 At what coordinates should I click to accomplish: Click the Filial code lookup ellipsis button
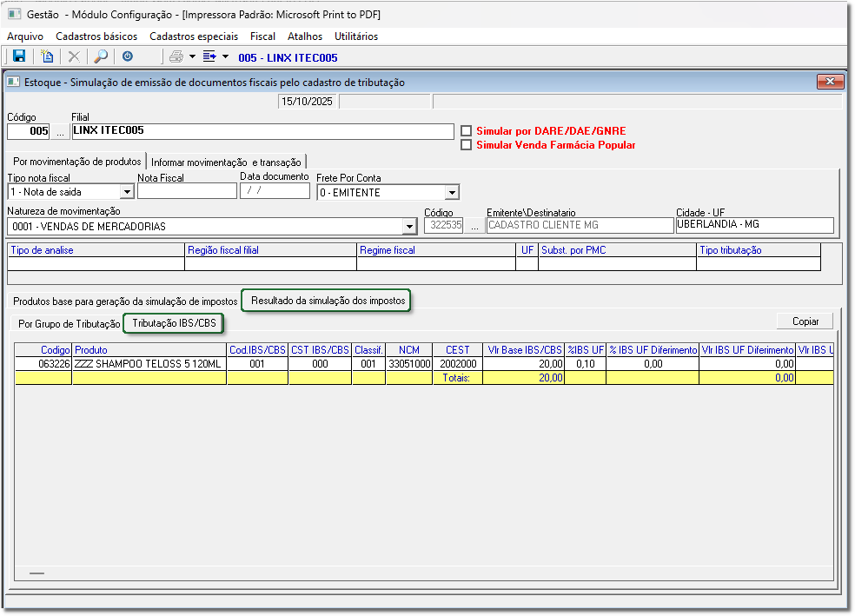pyautogui.click(x=61, y=131)
